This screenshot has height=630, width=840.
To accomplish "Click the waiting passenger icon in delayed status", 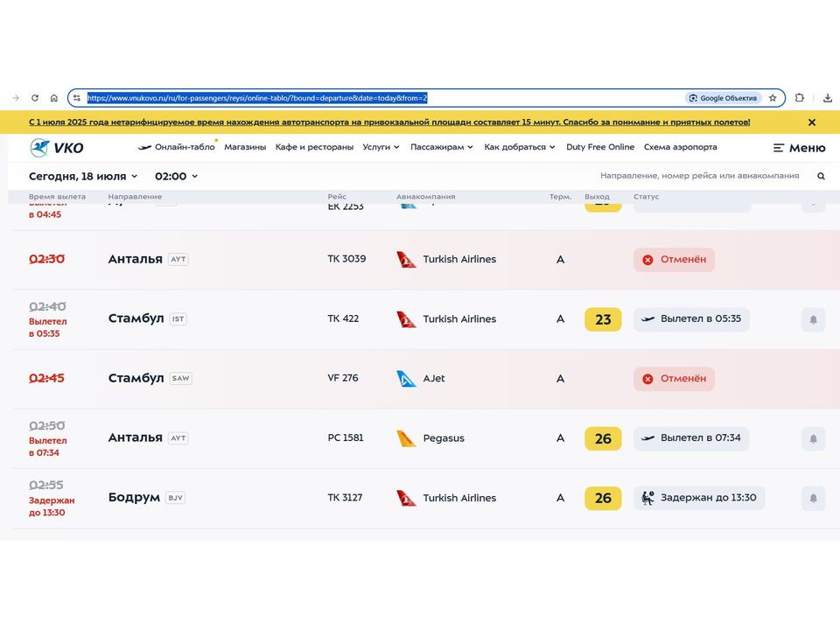I will pyautogui.click(x=647, y=498).
